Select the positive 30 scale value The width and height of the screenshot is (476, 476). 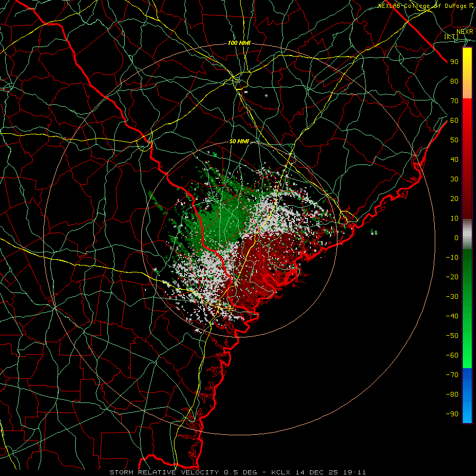[454, 179]
